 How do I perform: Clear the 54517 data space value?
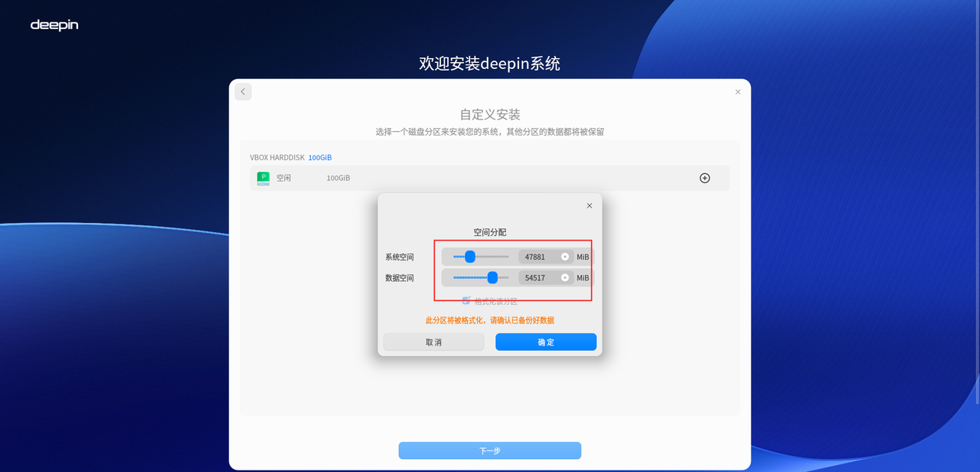[565, 277]
